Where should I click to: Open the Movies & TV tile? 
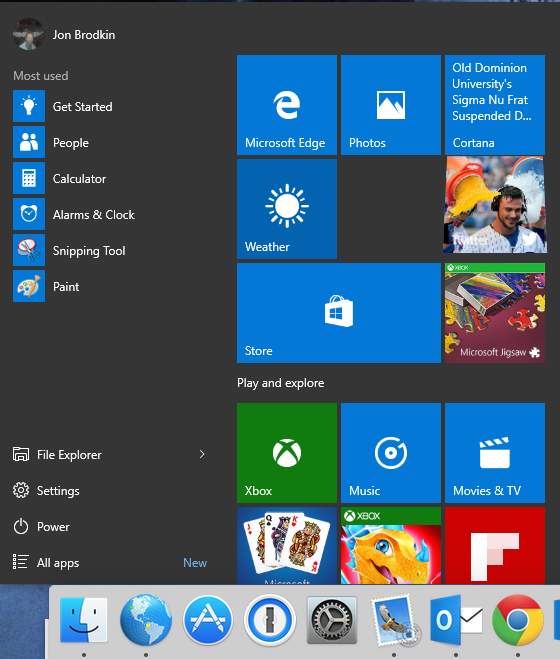(495, 453)
